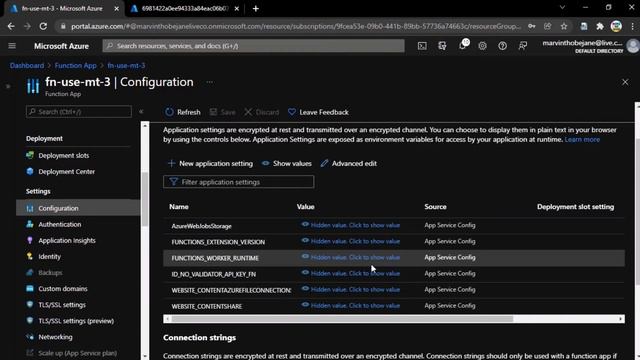Image resolution: width=640 pixels, height=360 pixels.
Task: Reveal hidden value of AzureWebJobsStorage
Action: coord(351,225)
